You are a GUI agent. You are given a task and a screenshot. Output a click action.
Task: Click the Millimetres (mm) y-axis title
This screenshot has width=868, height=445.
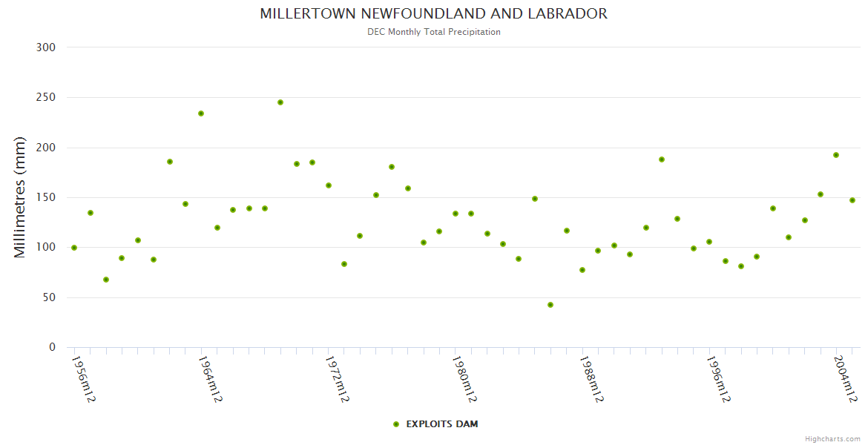(20, 197)
